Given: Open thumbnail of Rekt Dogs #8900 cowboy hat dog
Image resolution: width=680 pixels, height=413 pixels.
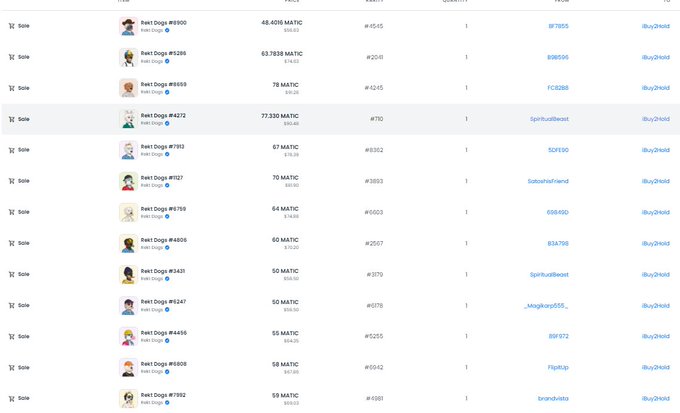Looking at the screenshot, I should click(128, 26).
